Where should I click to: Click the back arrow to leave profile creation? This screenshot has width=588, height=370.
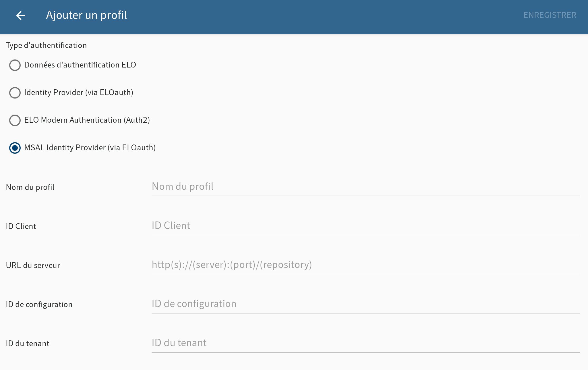(x=21, y=15)
